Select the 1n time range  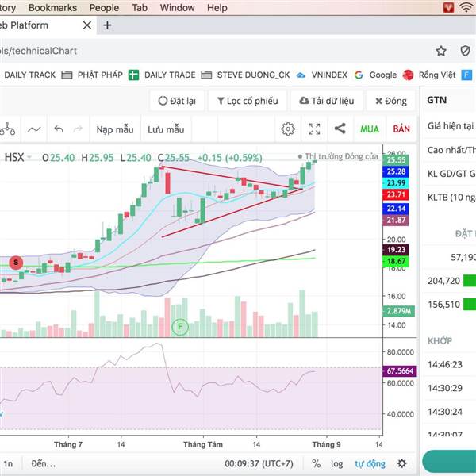point(8,463)
